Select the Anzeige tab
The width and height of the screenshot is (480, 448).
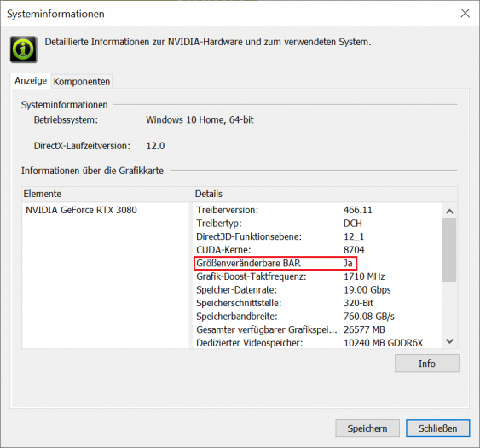[31, 80]
